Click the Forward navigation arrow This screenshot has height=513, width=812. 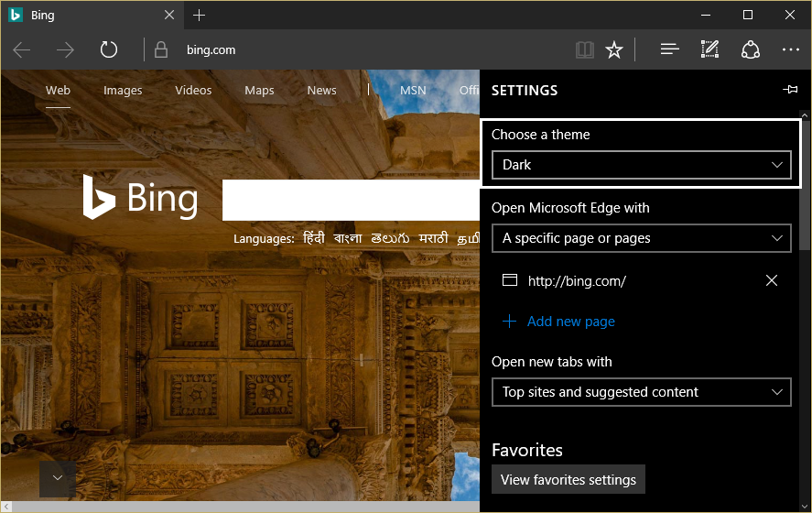(65, 50)
